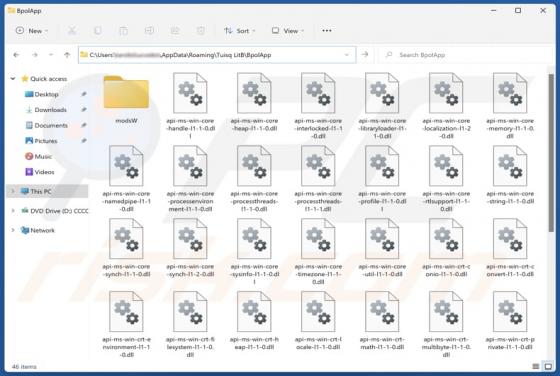Select api-ms-win-core-interlocked-l1-1-0.dll file icon
Screen dimensions: 560x376
tap(318, 93)
